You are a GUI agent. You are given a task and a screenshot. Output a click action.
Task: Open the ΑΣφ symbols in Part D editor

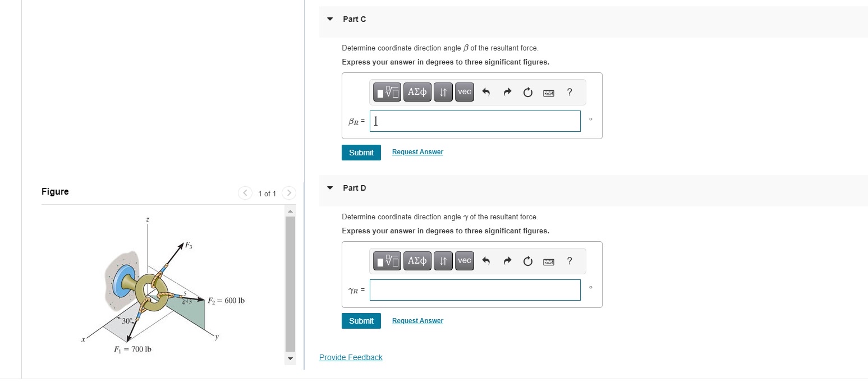pos(417,261)
